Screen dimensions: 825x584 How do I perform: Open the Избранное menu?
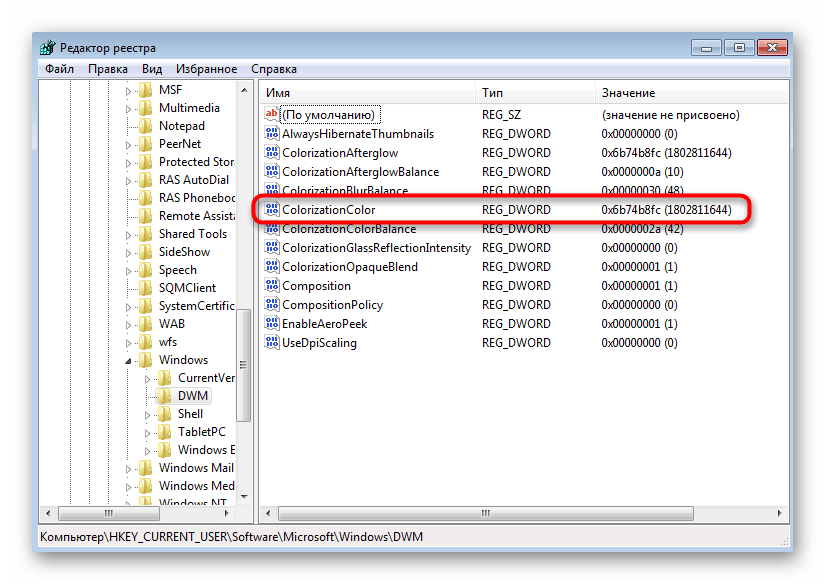(x=206, y=69)
